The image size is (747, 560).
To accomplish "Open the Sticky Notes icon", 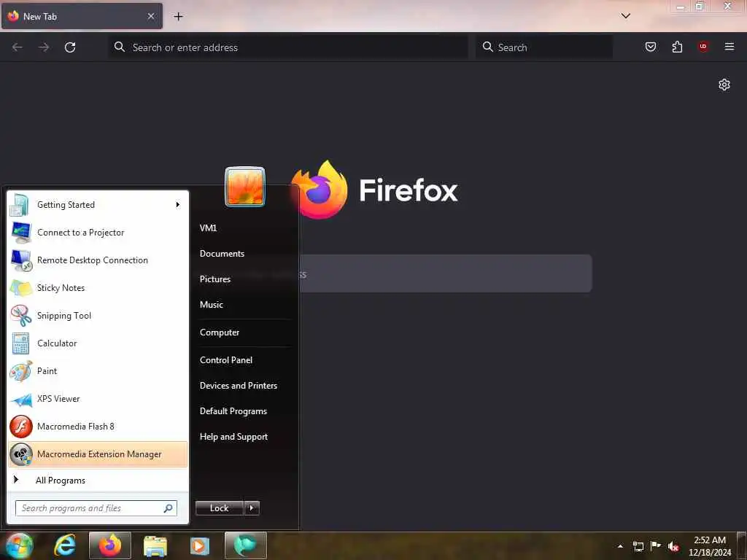I will [21, 287].
